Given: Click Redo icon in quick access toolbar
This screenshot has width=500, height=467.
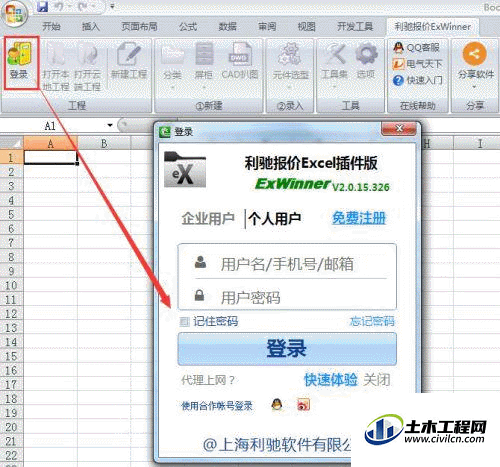Looking at the screenshot, I should [82, 6].
